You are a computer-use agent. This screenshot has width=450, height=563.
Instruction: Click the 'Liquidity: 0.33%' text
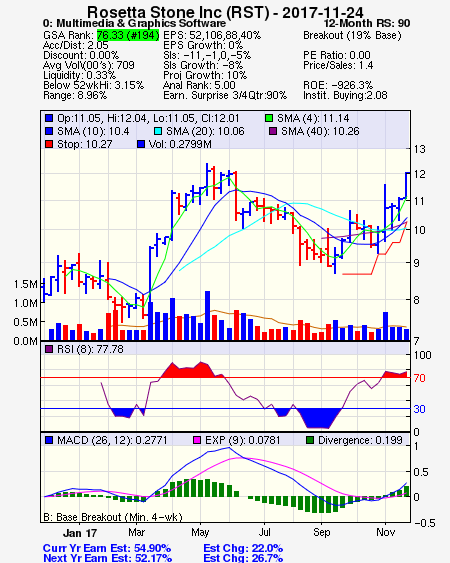click(79, 75)
